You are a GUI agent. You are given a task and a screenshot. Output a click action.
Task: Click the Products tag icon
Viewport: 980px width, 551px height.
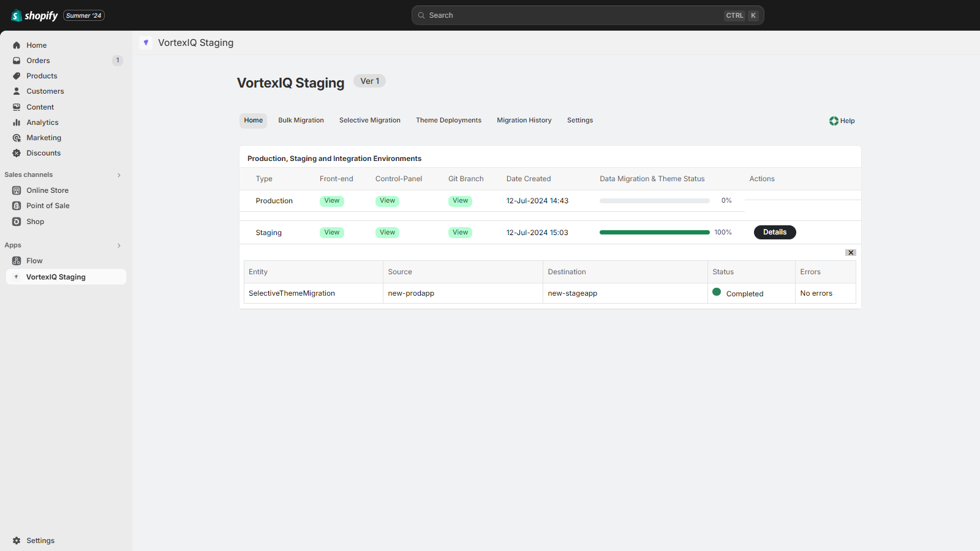(x=17, y=76)
